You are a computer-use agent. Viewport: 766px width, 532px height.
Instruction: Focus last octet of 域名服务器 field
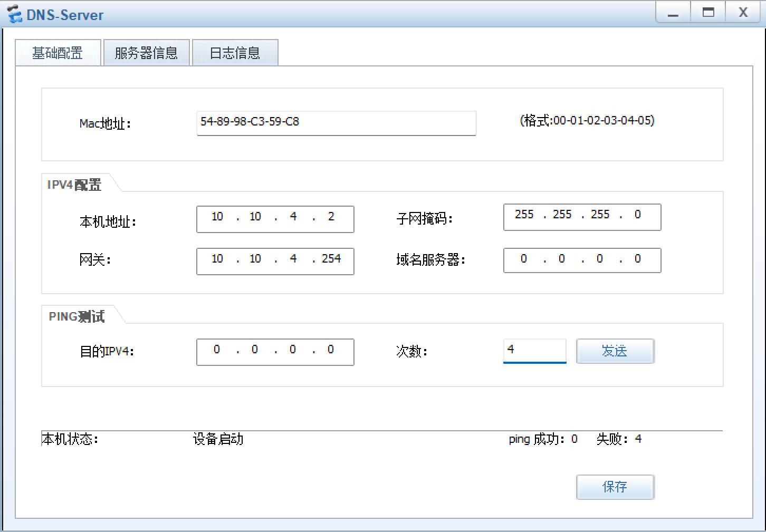pyautogui.click(x=638, y=259)
